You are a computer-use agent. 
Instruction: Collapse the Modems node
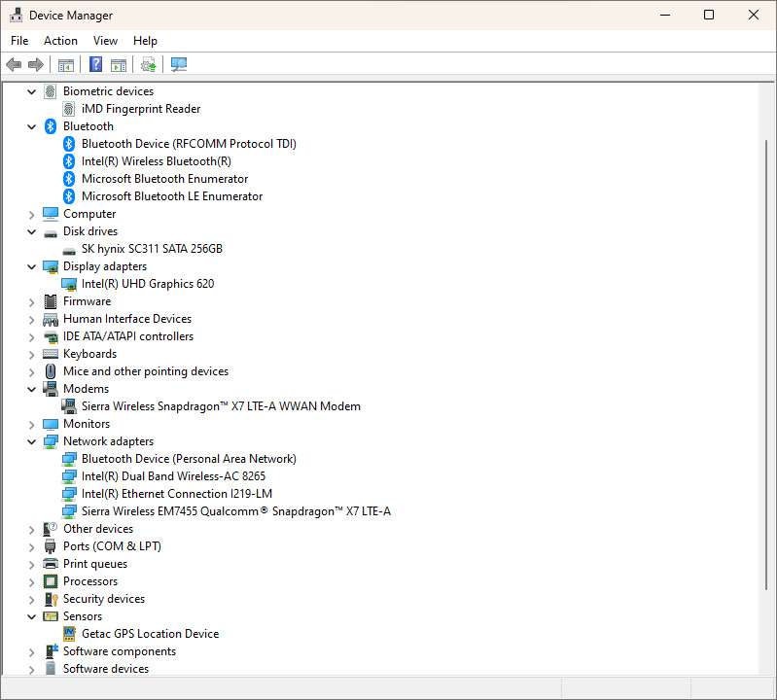32,390
